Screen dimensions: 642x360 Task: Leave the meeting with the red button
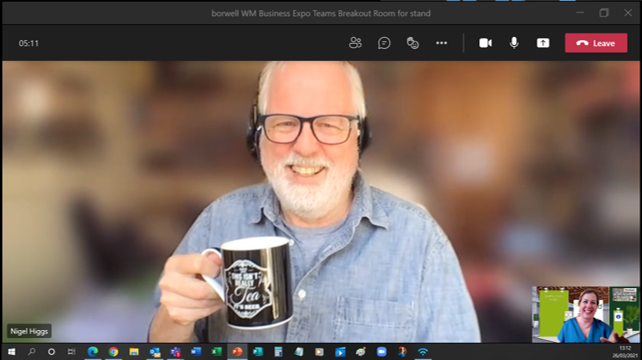(596, 43)
